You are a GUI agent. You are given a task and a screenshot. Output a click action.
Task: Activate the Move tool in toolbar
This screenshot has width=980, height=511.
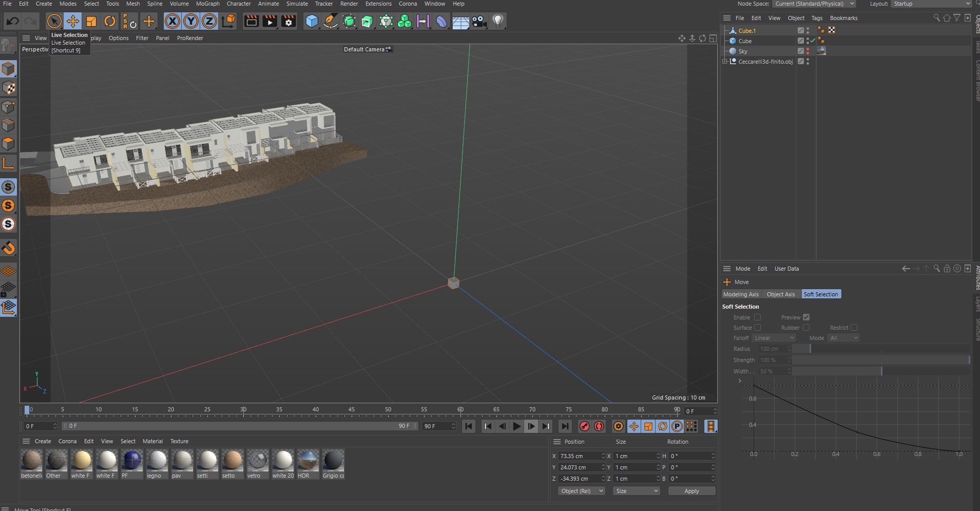pyautogui.click(x=73, y=21)
